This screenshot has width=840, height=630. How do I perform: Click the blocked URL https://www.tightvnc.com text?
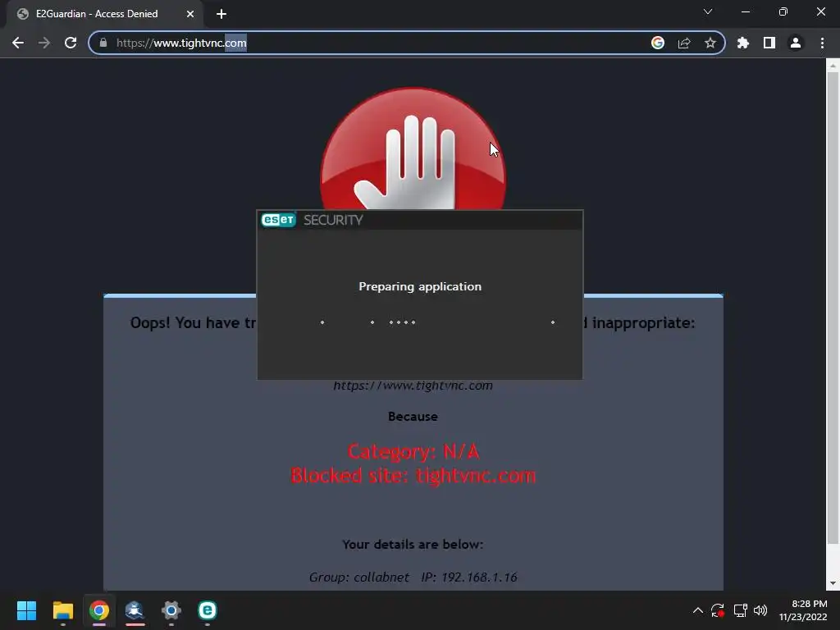[413, 386]
